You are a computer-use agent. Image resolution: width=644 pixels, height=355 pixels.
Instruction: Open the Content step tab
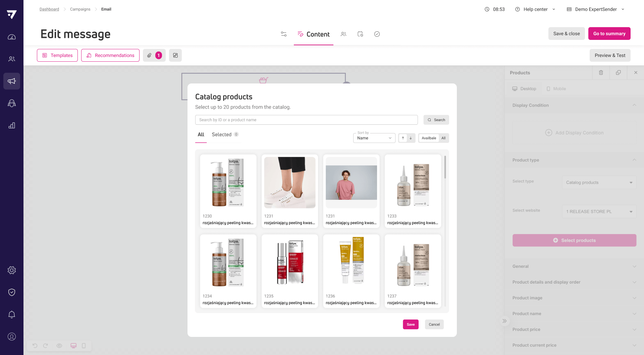[x=314, y=34]
